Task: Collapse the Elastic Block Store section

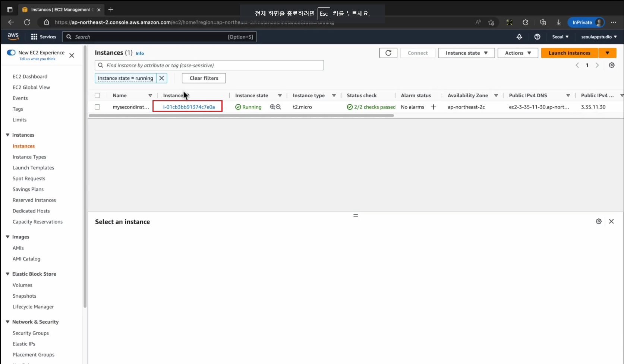Action: 7,274
